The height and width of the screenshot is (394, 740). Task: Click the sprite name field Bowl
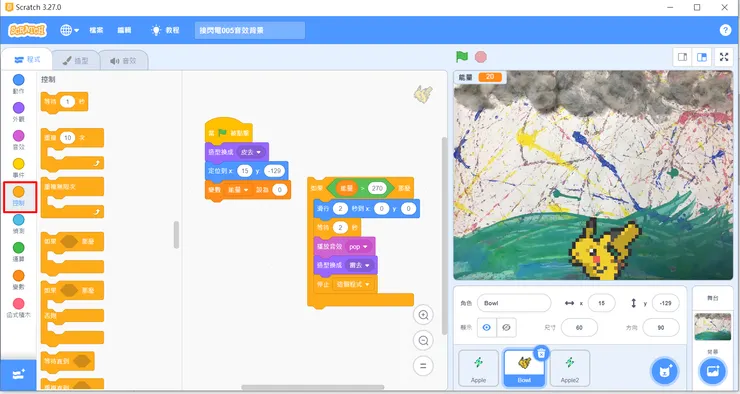click(x=514, y=303)
